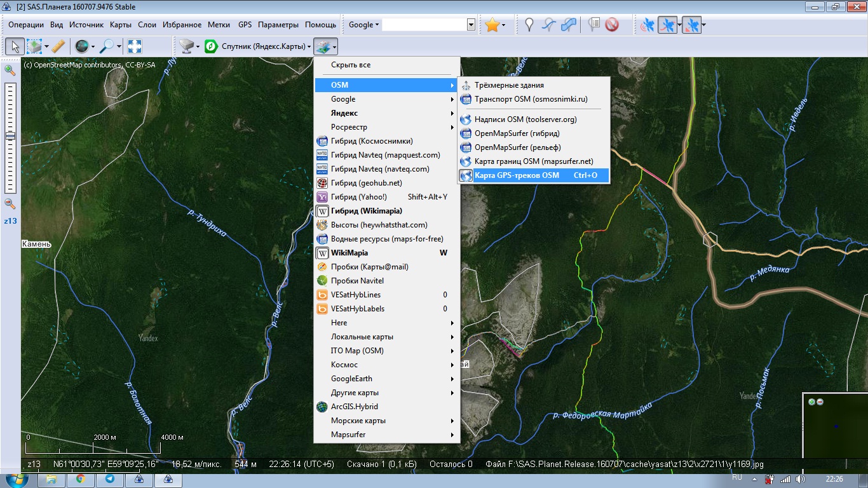The height and width of the screenshot is (488, 868).
Task: Activate the ruler distance measurement tool
Action: tap(58, 46)
